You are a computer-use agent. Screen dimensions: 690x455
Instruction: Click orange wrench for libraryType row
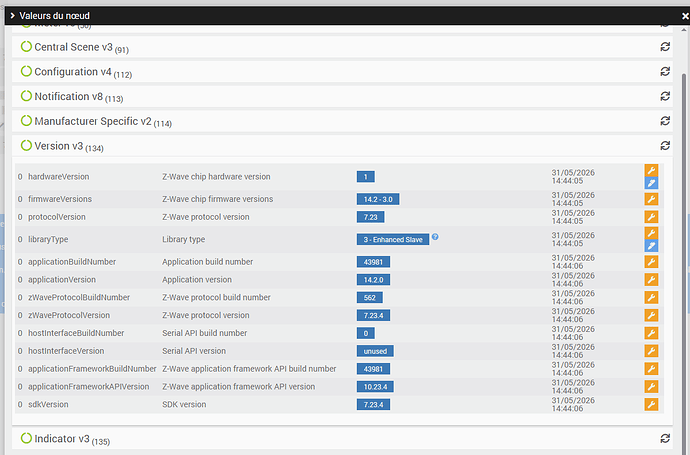coord(651,233)
